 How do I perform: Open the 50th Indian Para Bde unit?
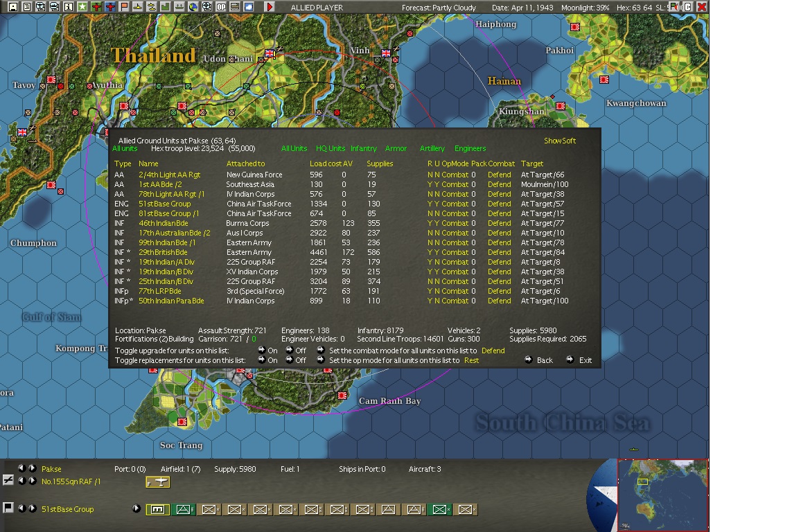[171, 301]
